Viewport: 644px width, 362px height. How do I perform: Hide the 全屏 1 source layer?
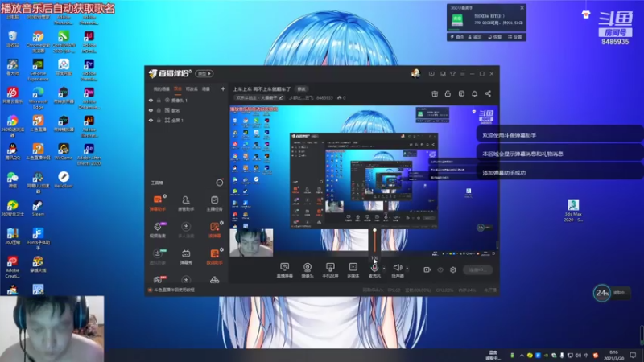(x=151, y=120)
